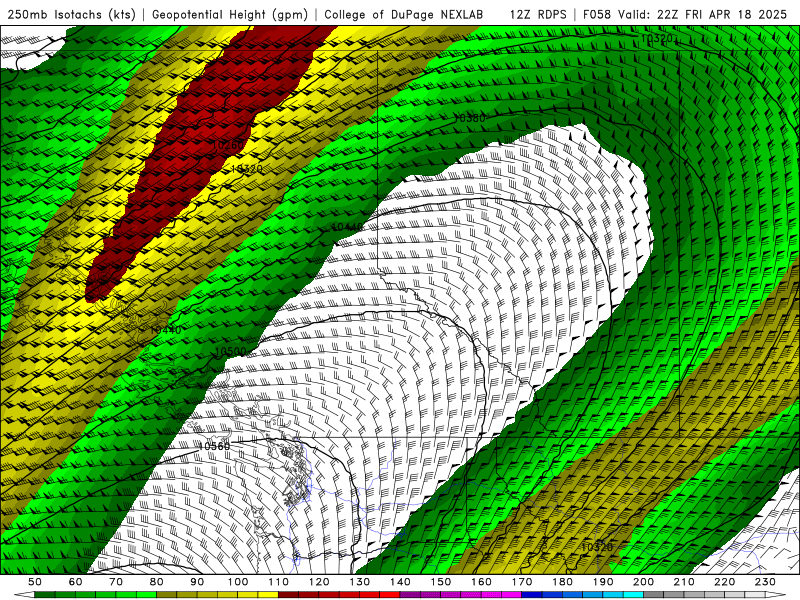Click the color bar value 150
This screenshot has width=800, height=600.
tap(441, 582)
